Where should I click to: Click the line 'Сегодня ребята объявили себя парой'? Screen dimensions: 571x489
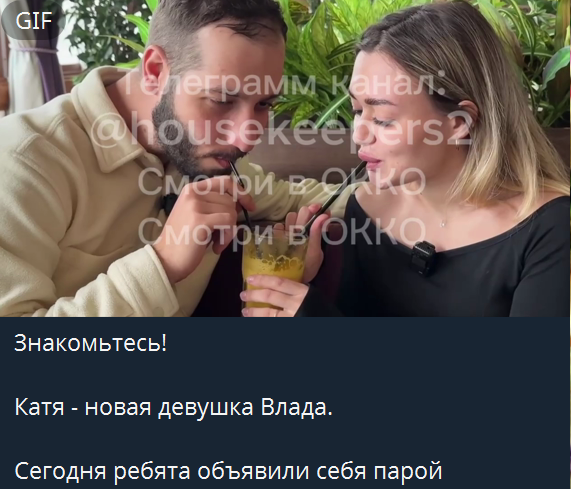click(228, 471)
